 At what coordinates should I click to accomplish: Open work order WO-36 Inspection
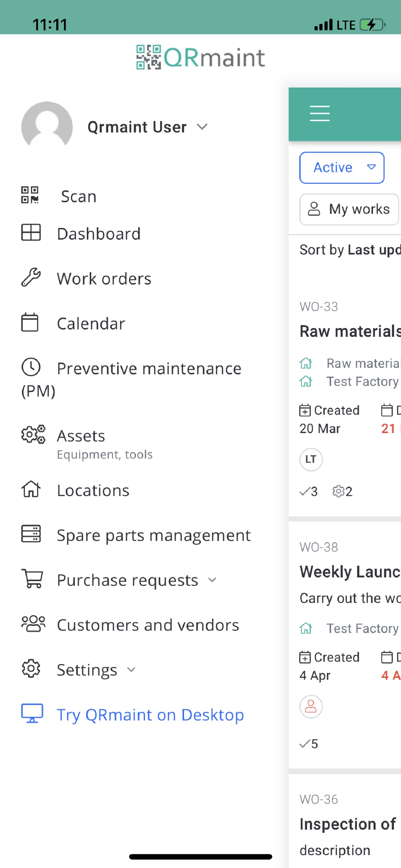click(x=348, y=824)
